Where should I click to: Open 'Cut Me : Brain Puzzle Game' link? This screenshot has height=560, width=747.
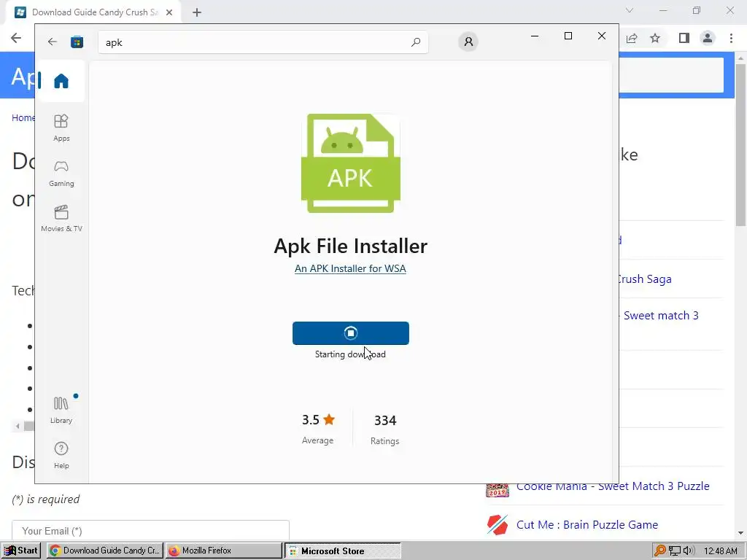point(587,525)
